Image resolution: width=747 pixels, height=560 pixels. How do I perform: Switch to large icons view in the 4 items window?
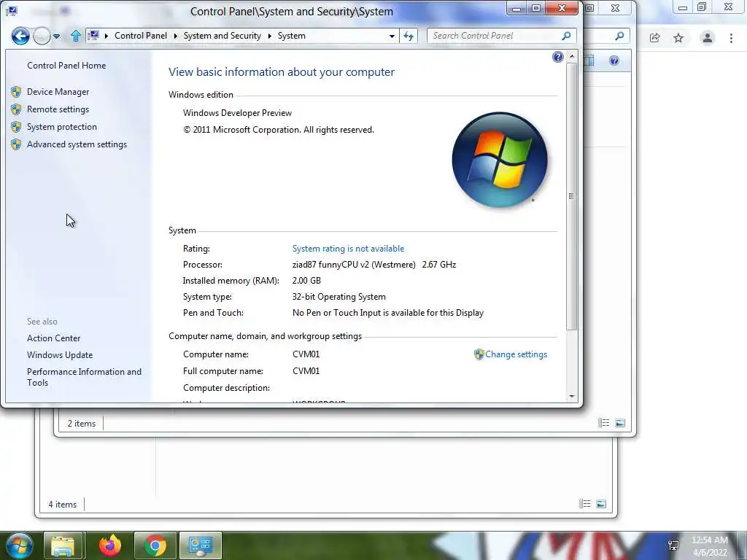pos(601,504)
